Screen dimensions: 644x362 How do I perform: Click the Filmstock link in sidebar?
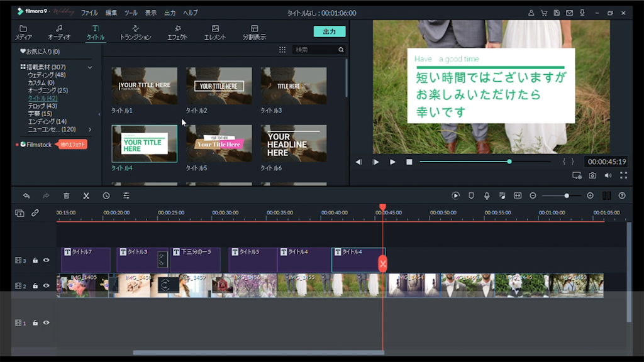tap(39, 145)
